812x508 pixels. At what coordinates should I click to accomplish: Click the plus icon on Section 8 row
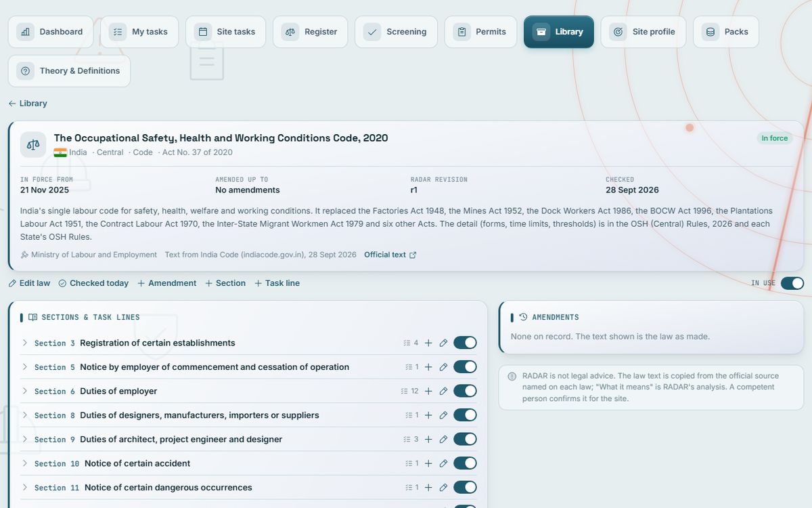pos(428,415)
